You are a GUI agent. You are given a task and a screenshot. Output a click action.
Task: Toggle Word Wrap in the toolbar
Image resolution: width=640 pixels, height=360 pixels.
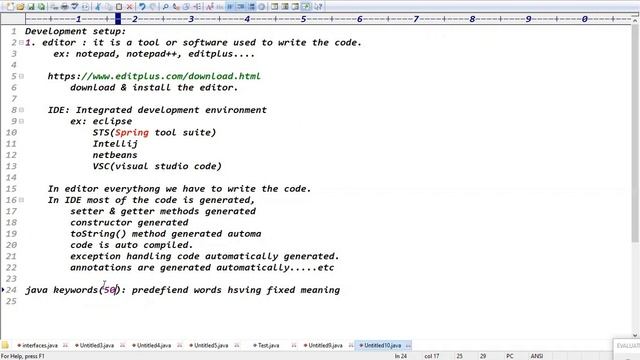tap(231, 7)
